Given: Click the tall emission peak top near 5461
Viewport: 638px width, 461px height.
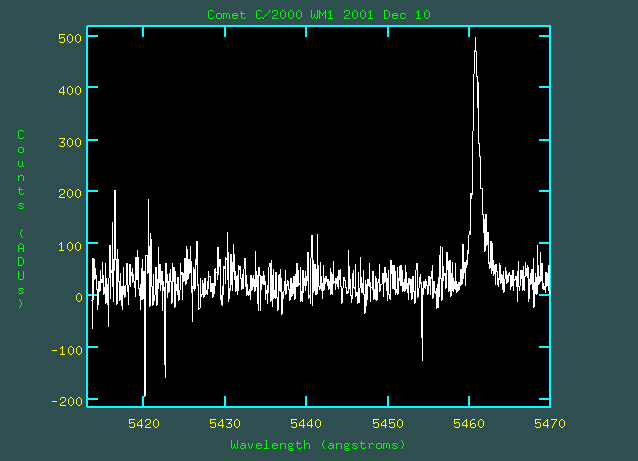Looking at the screenshot, I should tap(475, 39).
